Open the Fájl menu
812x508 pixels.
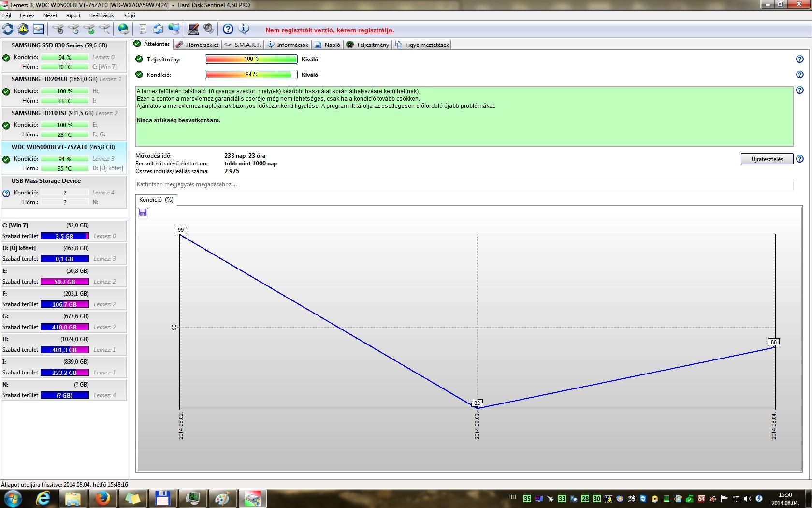7,15
